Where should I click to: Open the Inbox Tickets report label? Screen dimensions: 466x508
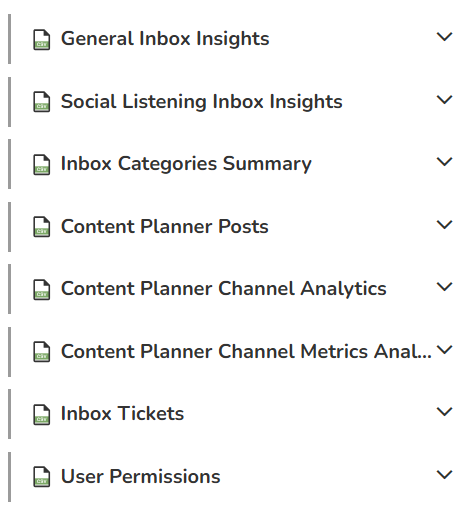122,414
